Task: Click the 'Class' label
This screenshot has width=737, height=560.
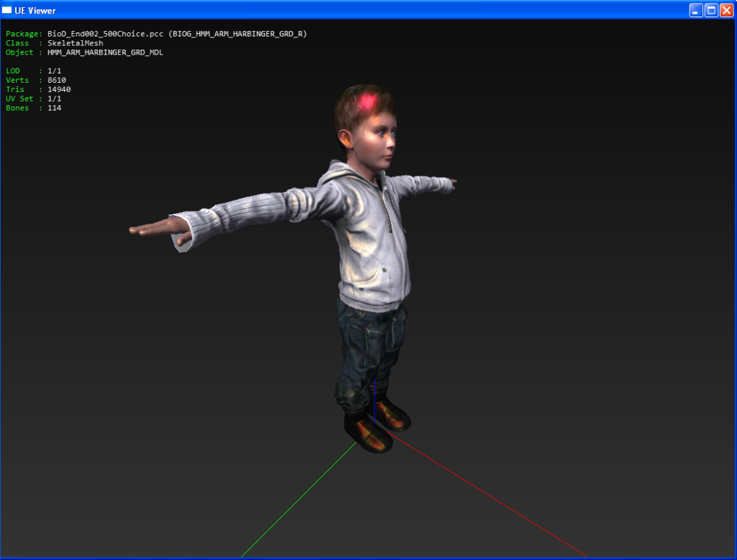Action: coord(17,43)
